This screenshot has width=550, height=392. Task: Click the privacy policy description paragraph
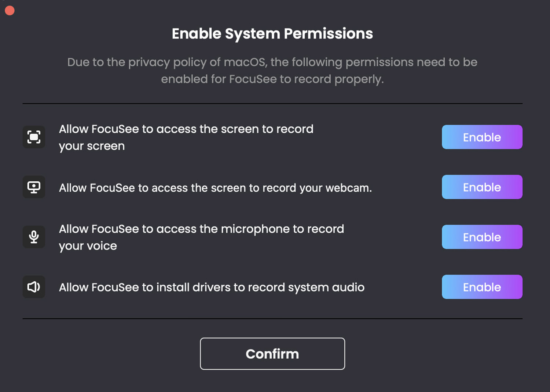tap(272, 71)
